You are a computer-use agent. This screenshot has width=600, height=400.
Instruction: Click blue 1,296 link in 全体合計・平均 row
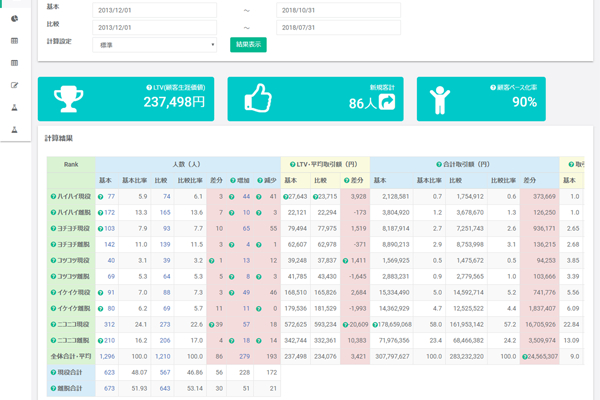pyautogui.click(x=107, y=356)
